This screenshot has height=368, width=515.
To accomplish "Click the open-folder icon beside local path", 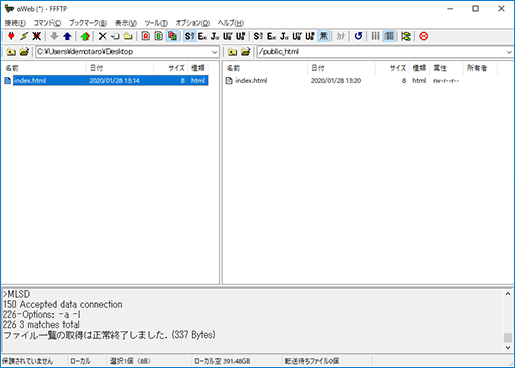I will tap(24, 52).
